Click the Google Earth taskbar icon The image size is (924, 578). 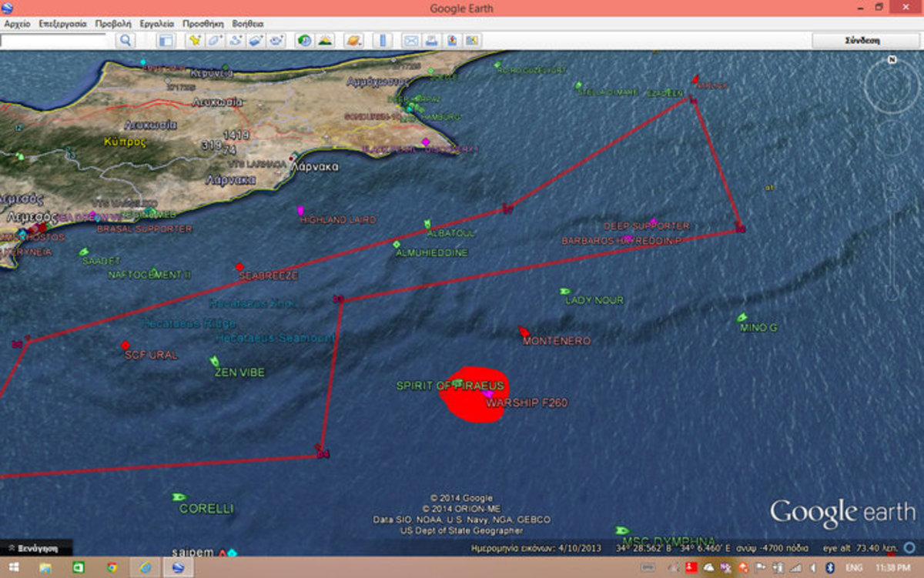point(178,568)
